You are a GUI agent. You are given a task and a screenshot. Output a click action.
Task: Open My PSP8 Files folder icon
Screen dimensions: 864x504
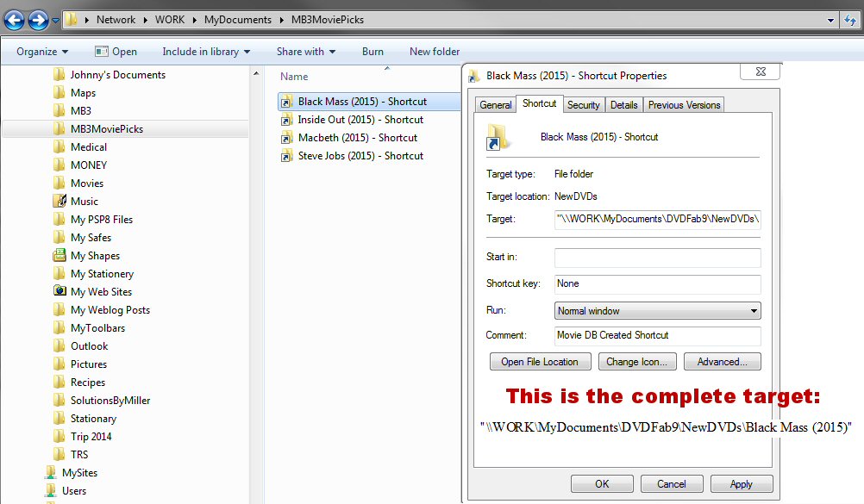[x=59, y=219]
